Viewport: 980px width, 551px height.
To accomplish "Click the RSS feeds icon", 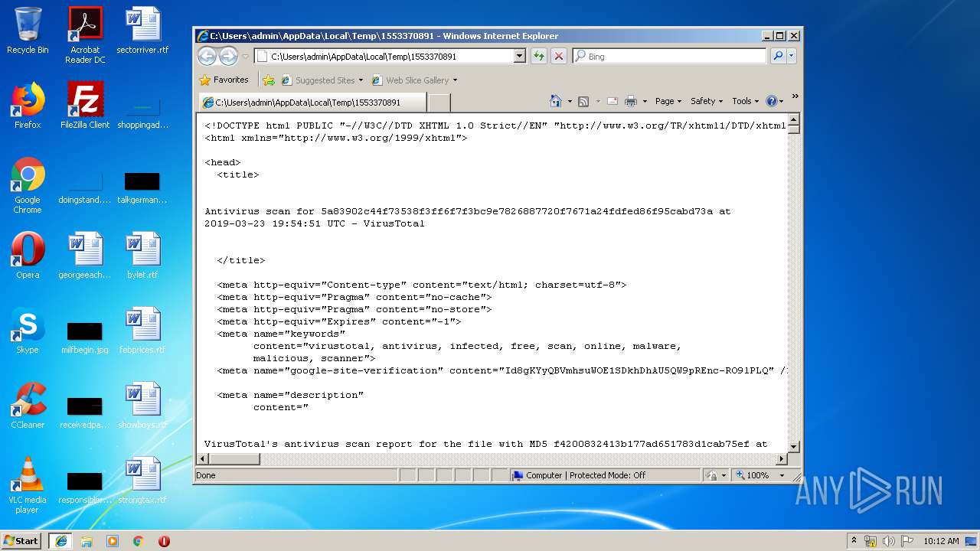I will pos(583,101).
